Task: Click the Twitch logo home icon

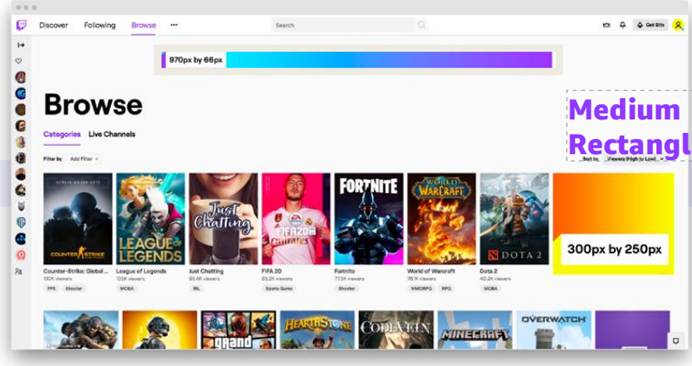Action: coord(21,25)
